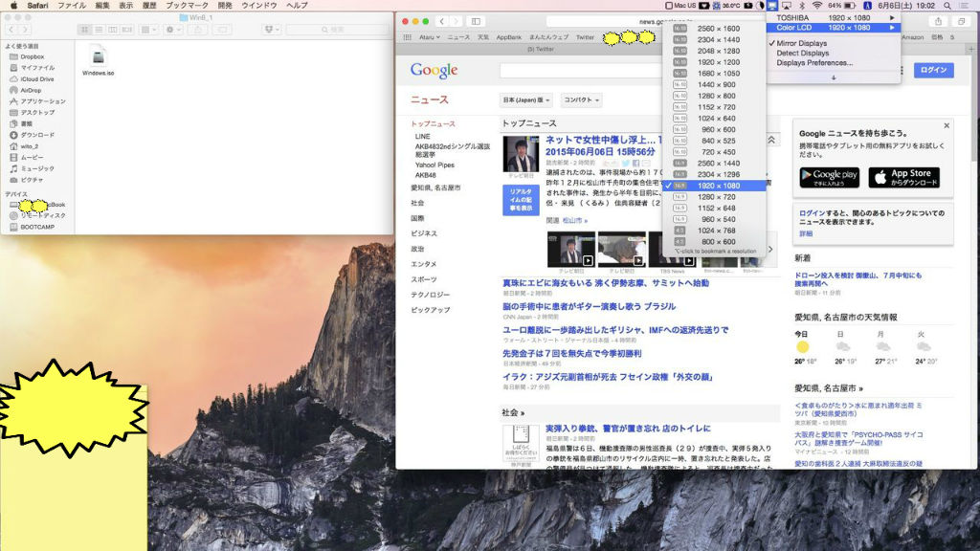Open the Wi-Fi status icon
This screenshot has width=980, height=551.
817,6
